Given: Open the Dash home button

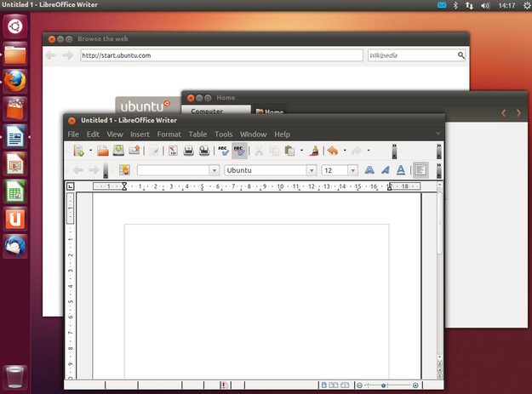Looking at the screenshot, I should click(x=15, y=26).
